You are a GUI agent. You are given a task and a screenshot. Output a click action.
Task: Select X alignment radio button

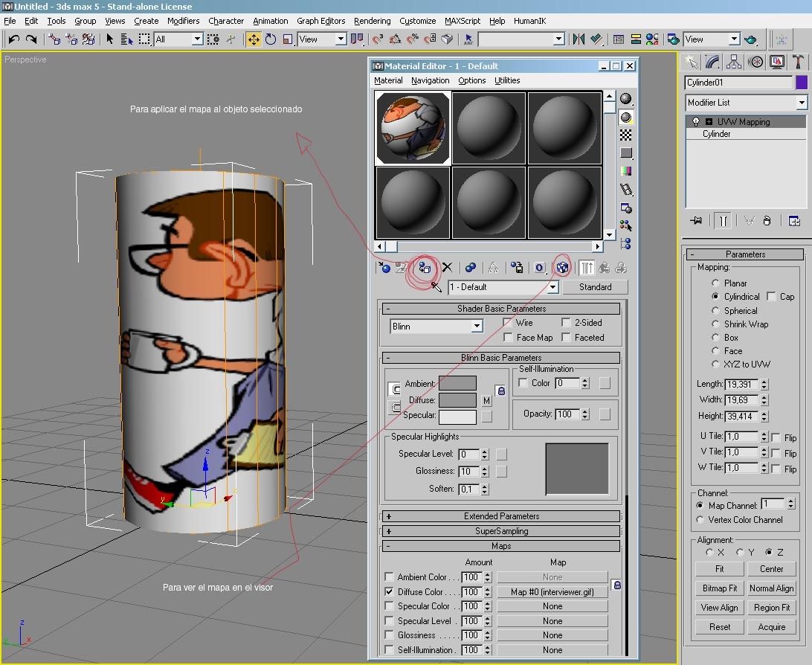(x=709, y=552)
